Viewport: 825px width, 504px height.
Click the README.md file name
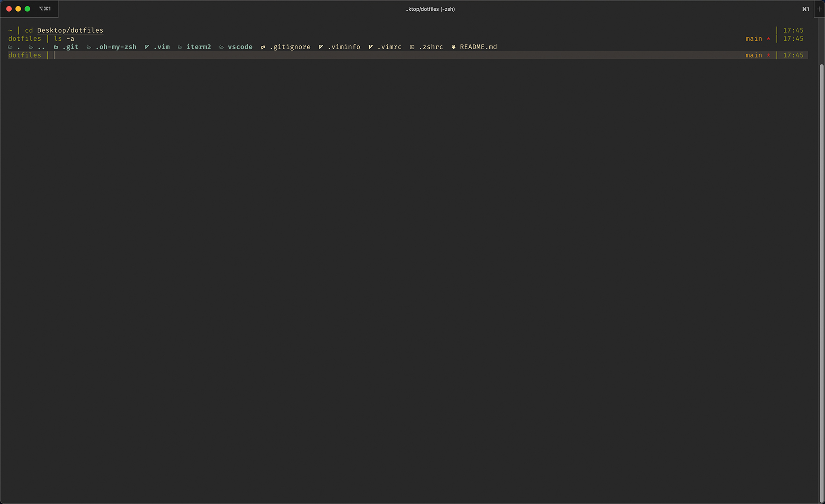point(478,47)
